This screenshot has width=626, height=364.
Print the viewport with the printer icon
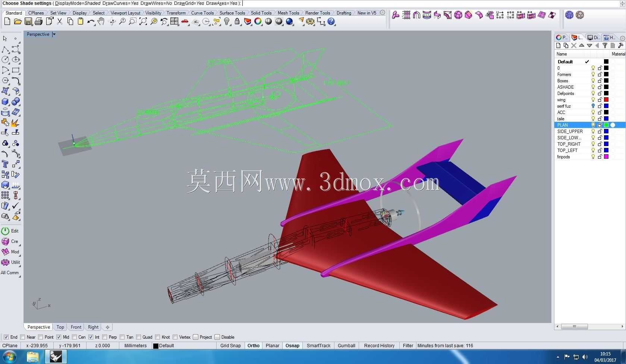(x=38, y=22)
